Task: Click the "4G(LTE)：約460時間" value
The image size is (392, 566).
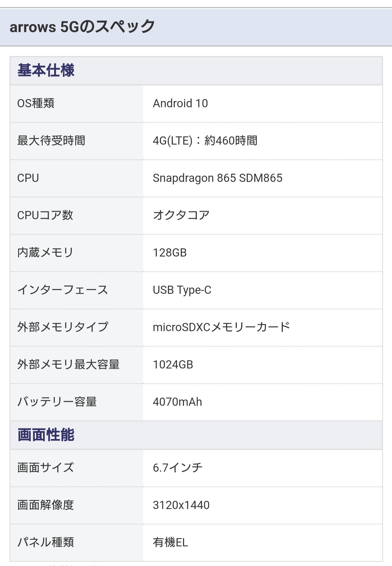Action: [x=205, y=141]
